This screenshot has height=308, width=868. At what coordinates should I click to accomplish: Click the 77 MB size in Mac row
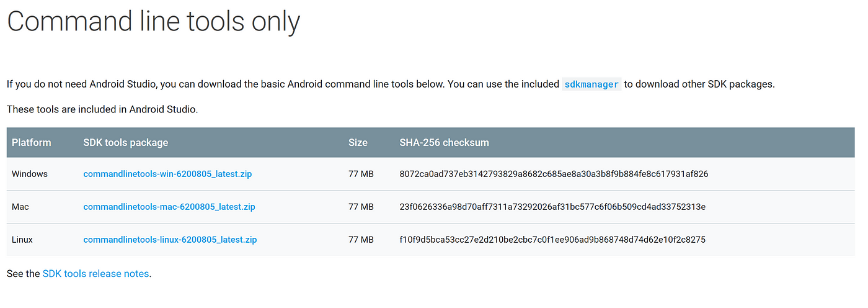tap(361, 207)
